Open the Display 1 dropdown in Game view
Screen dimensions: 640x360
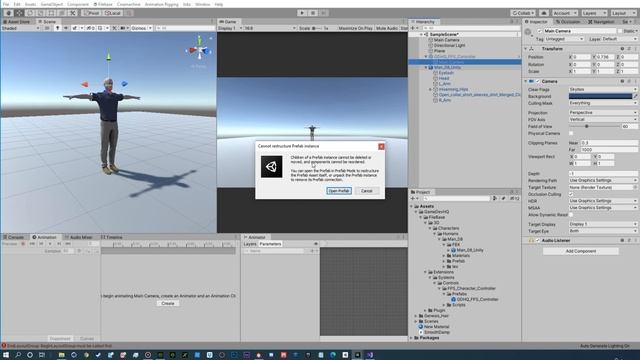point(229,28)
